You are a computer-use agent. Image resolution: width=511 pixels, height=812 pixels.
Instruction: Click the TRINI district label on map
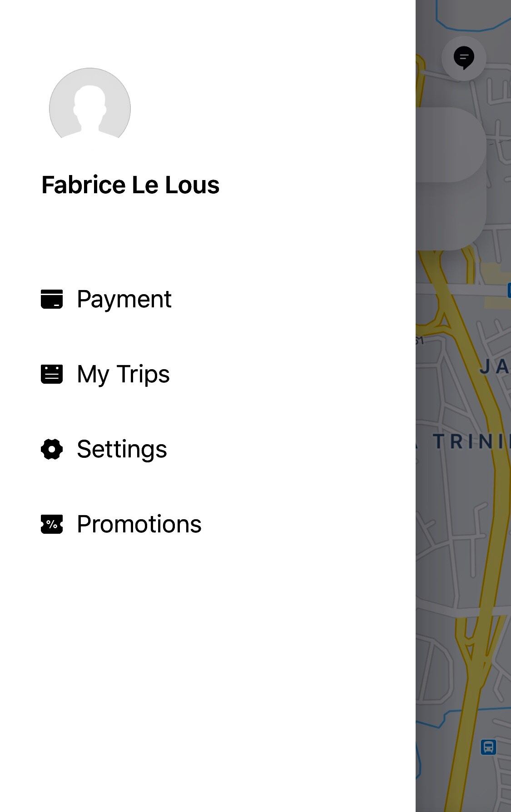point(470,441)
